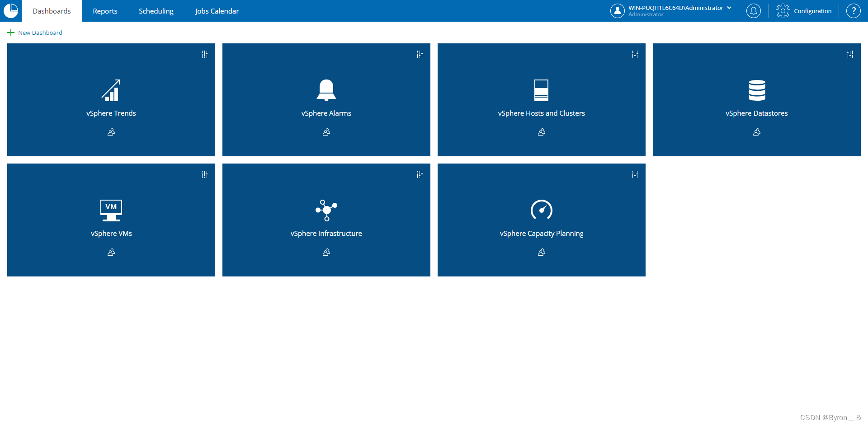
Task: Open the widget settings sliders on vSphere Alarms tile
Action: click(419, 54)
